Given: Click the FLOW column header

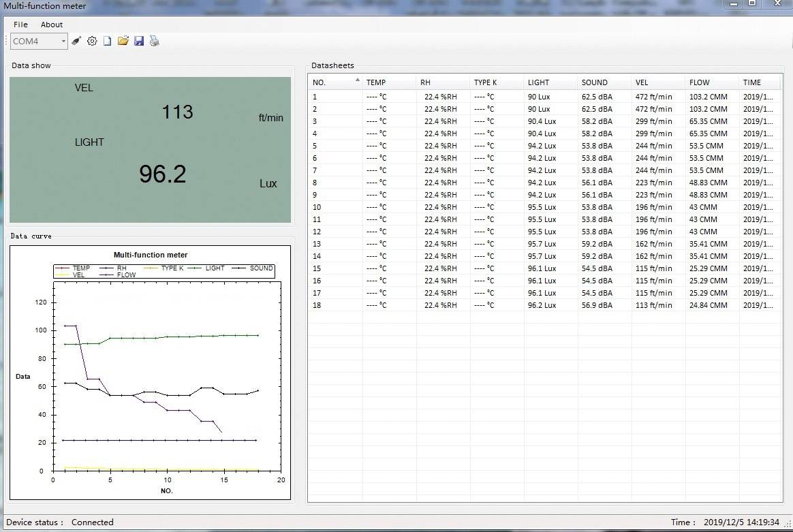Looking at the screenshot, I should click(699, 82).
